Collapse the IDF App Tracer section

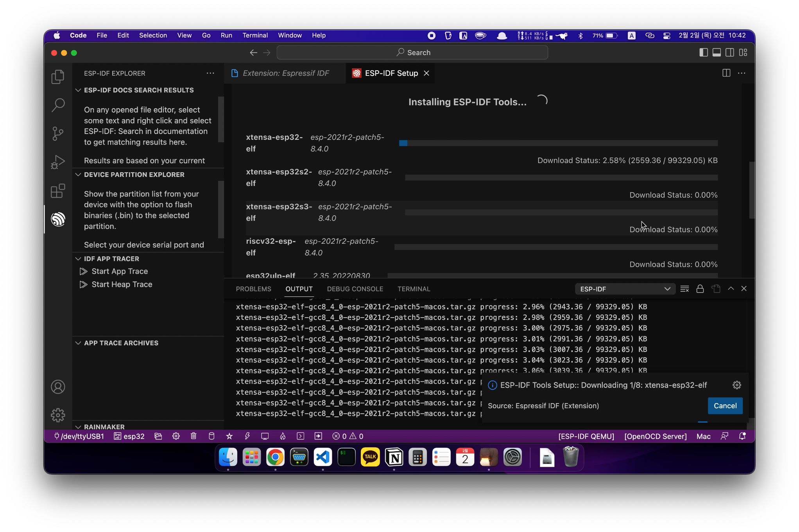pos(79,259)
